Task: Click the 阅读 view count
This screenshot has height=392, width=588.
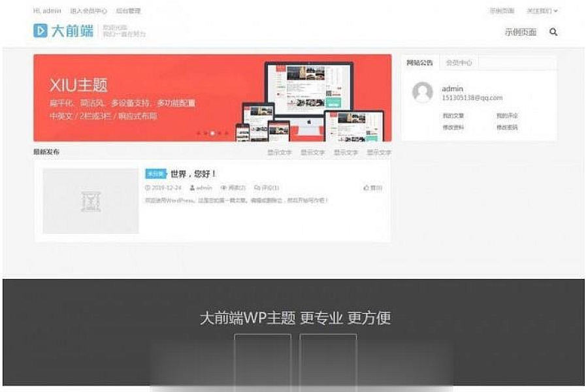Action: point(233,188)
